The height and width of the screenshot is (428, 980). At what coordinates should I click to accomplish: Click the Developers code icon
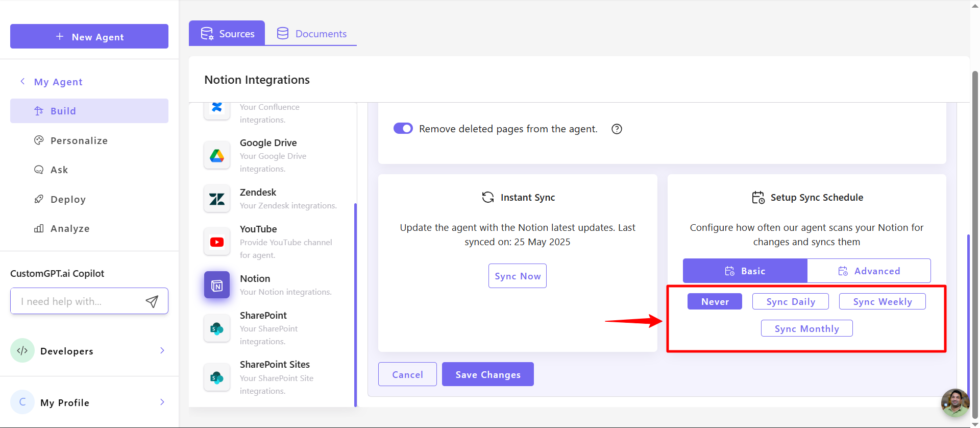(x=22, y=350)
